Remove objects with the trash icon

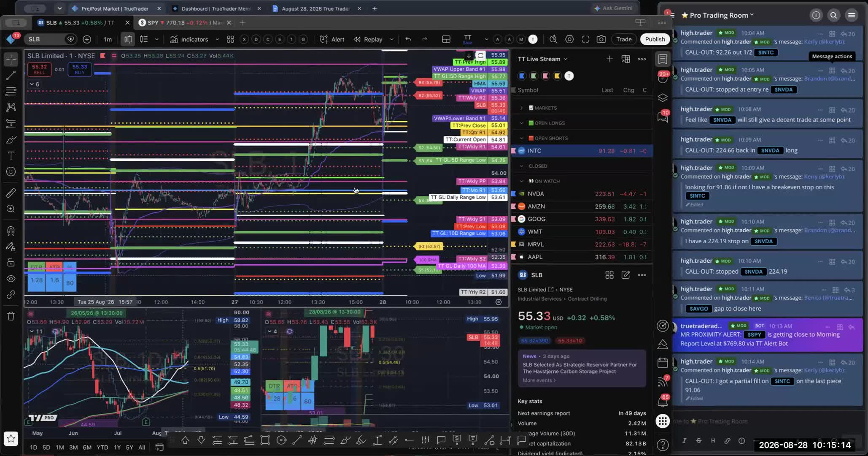[x=11, y=316]
